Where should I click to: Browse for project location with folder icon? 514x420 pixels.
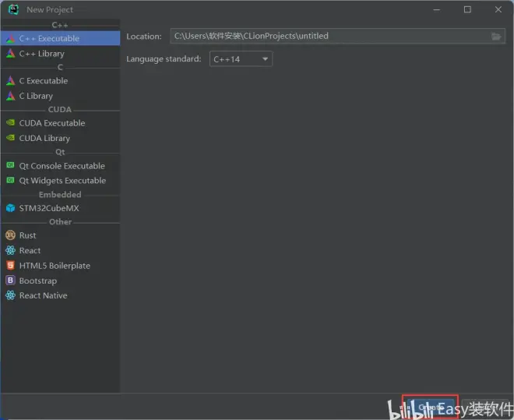[496, 37]
